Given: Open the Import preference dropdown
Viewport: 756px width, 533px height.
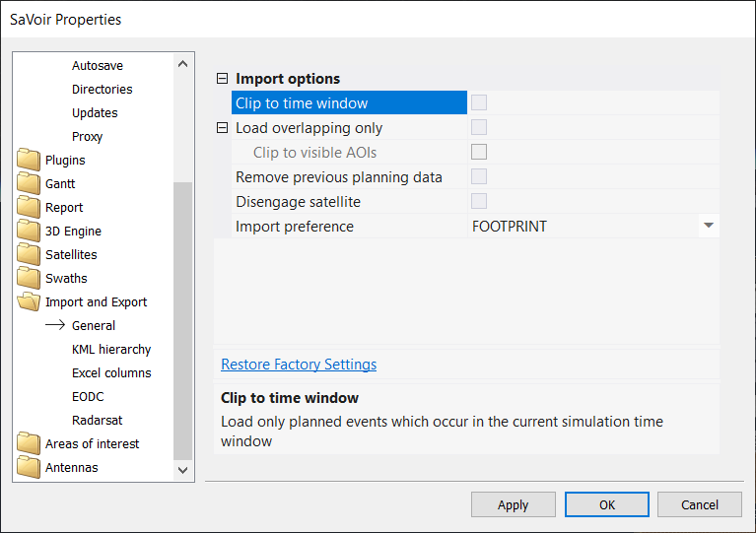Looking at the screenshot, I should coord(708,227).
